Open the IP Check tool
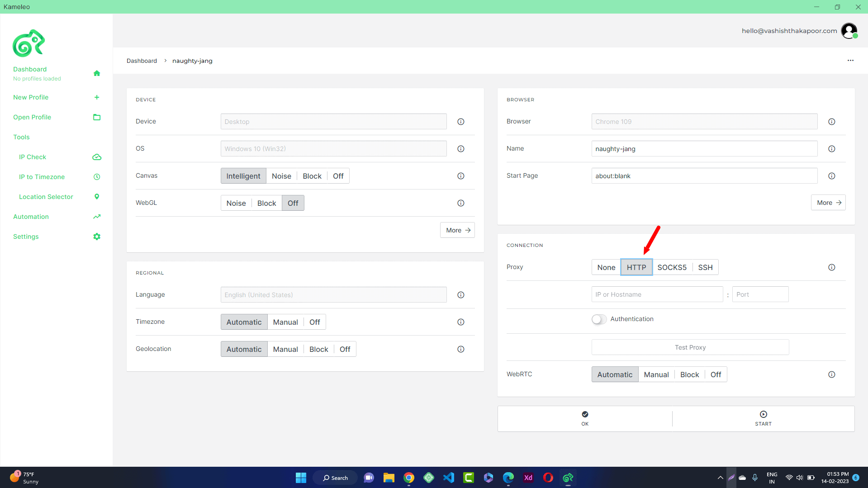Screen dimensions: 868x488 (33, 157)
